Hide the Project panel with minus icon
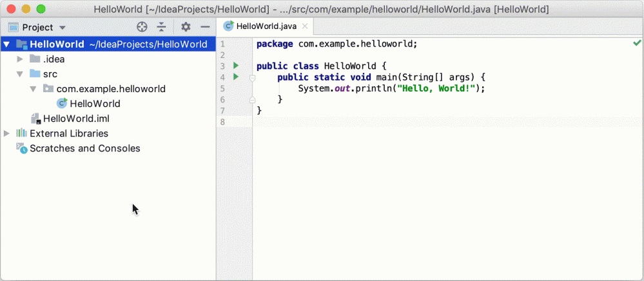The image size is (644, 281). coord(205,27)
